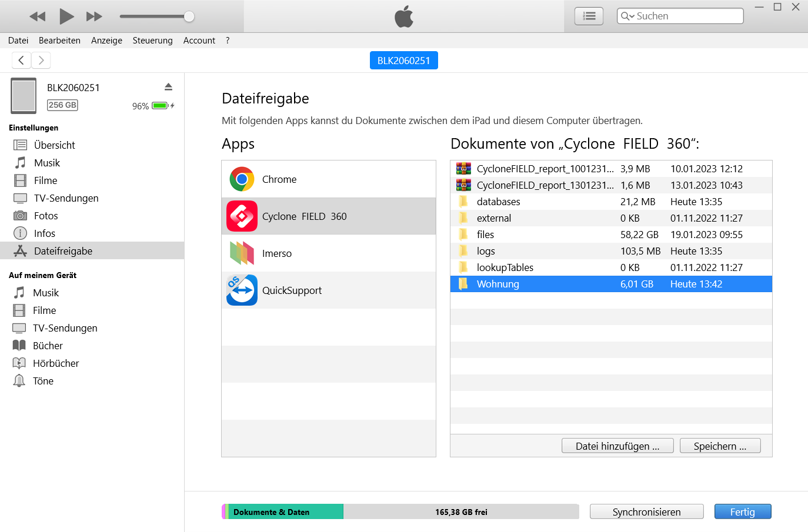Image resolution: width=808 pixels, height=532 pixels.
Task: Click the Dokumente & Daten storage segment
Action: (x=286, y=512)
